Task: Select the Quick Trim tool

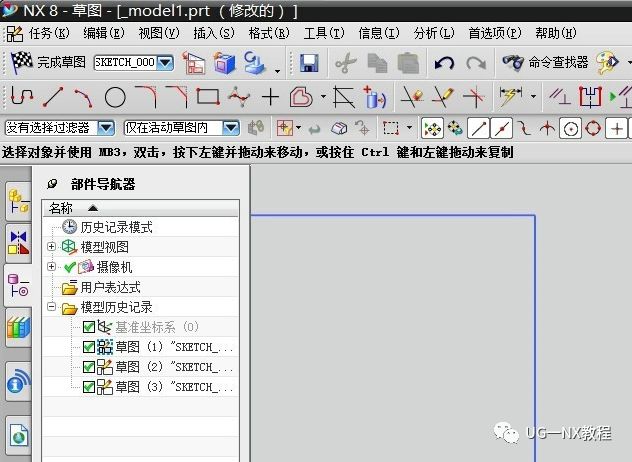Action: coord(411,97)
